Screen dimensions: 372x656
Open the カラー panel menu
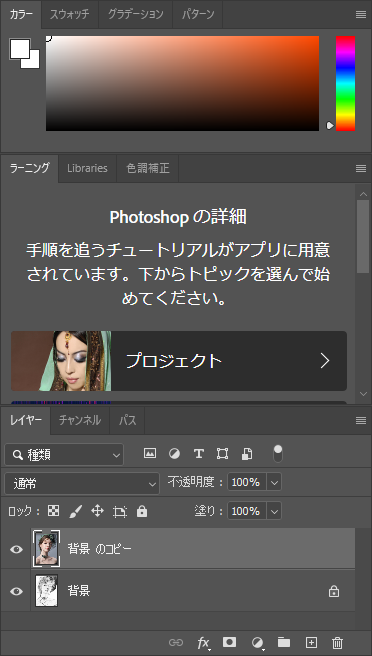(x=361, y=14)
